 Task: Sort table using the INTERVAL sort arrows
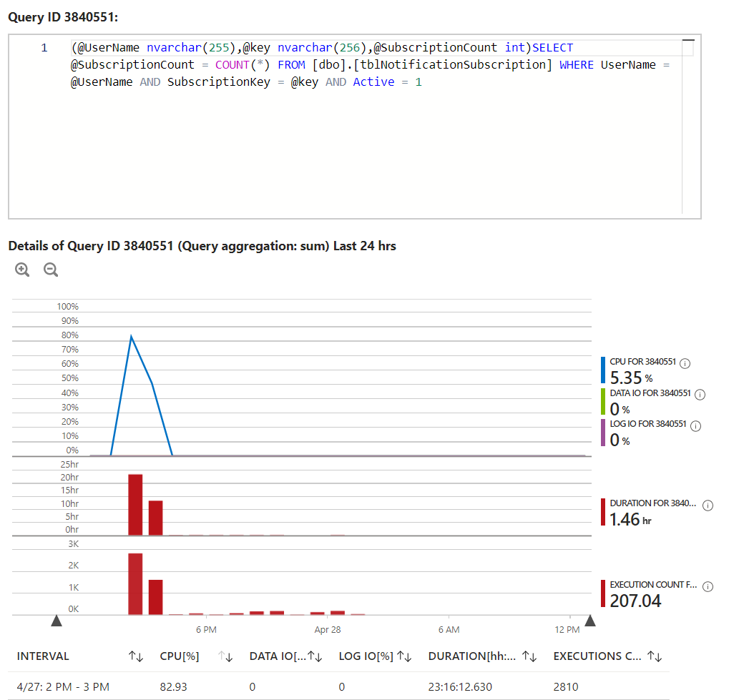135,656
